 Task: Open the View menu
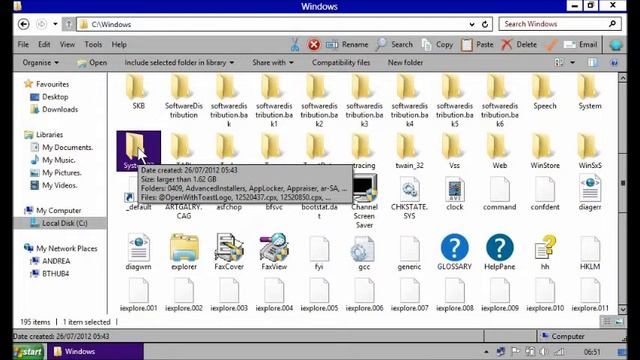pos(67,44)
